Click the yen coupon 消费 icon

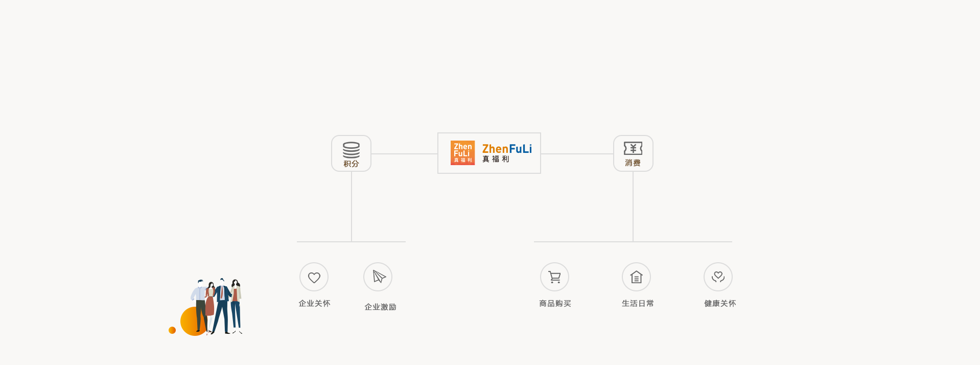pos(633,148)
